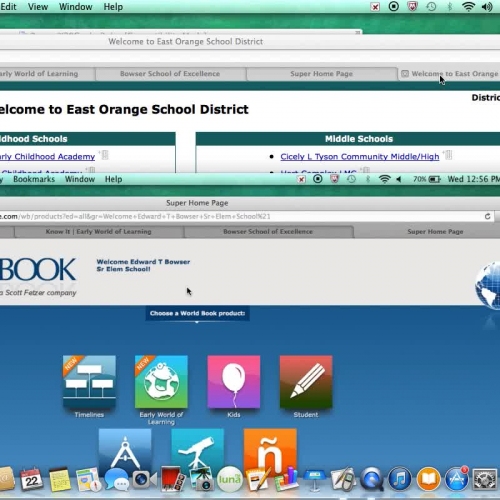Viewport: 500px width, 500px height.
Task: Open QuickTime Player in the Dock
Action: [x=372, y=479]
